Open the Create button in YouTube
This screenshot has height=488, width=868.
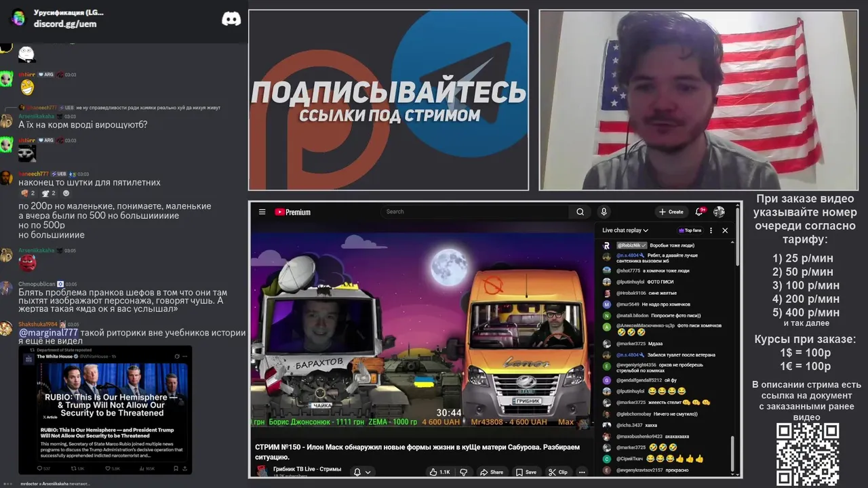[671, 211]
